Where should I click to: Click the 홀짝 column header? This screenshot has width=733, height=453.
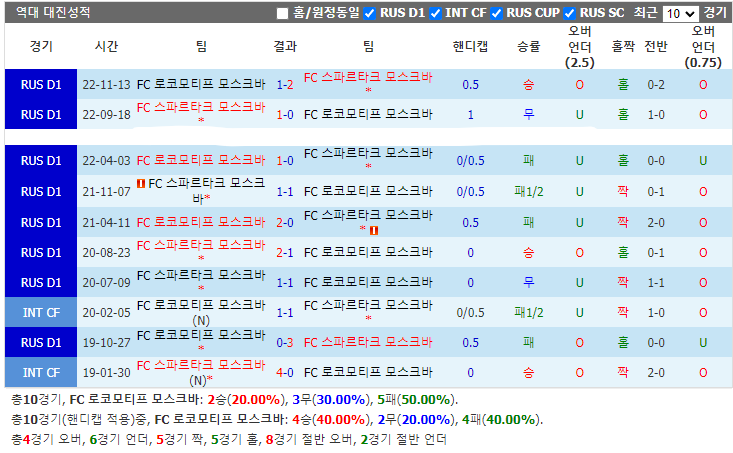pyautogui.click(x=623, y=46)
